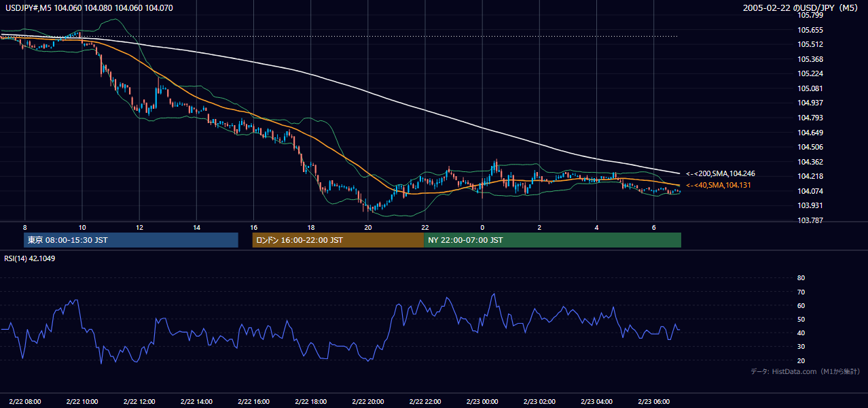Click hour label 6 under the price chart
This screenshot has width=868, height=408.
pyautogui.click(x=653, y=226)
